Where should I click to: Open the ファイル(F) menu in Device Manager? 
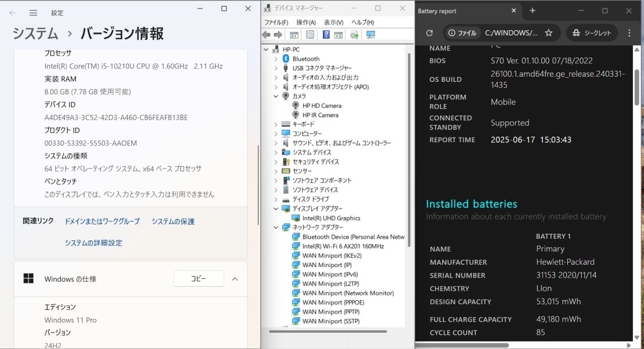click(x=276, y=22)
